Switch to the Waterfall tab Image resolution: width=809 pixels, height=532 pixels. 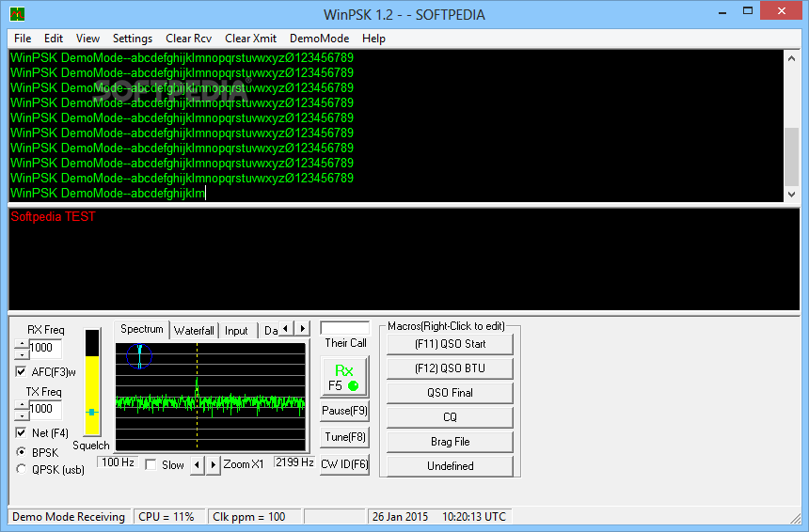pos(194,331)
